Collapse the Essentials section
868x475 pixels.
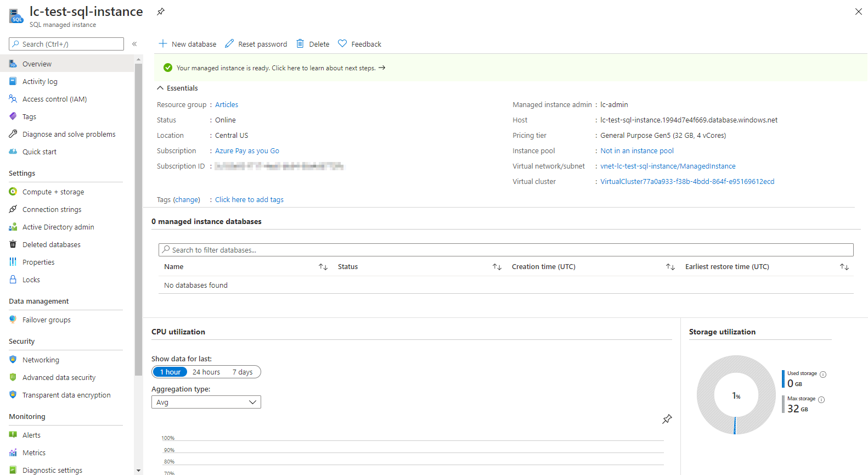160,88
